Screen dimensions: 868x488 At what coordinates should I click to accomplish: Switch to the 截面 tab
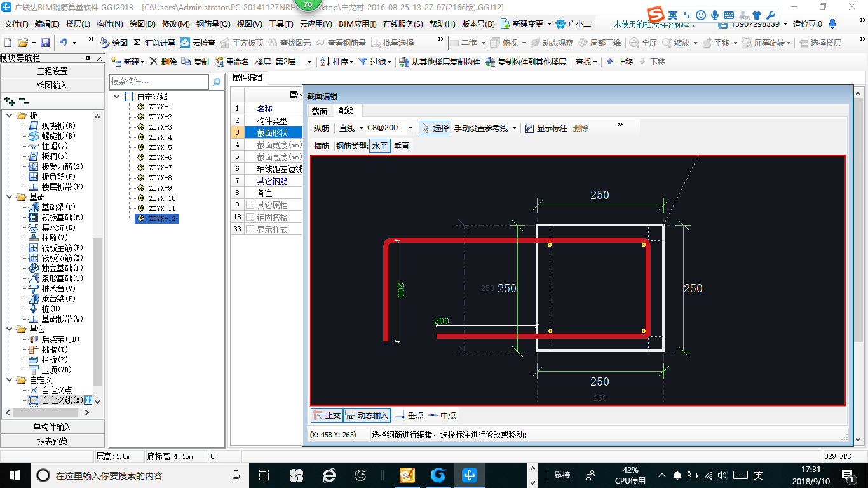[x=320, y=111]
